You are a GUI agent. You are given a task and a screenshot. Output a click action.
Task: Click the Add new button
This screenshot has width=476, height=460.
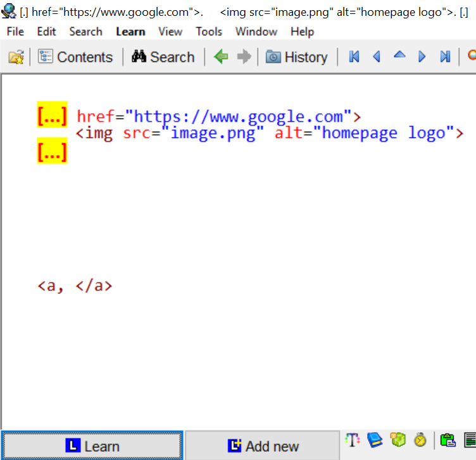(262, 445)
